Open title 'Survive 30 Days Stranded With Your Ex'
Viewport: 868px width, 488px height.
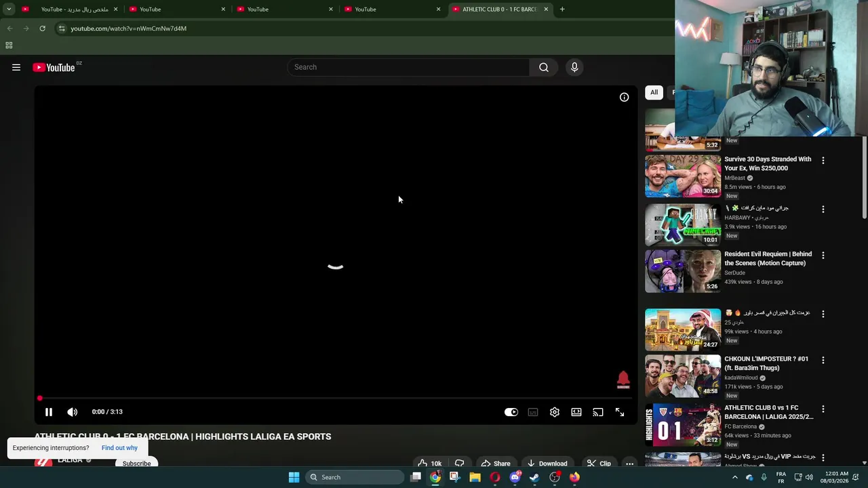[768, 163]
